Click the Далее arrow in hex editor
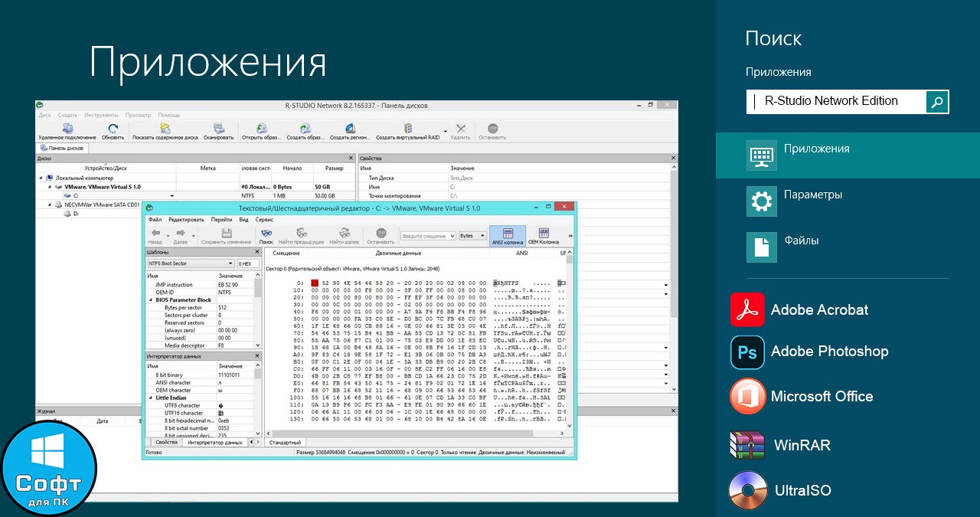 pyautogui.click(x=181, y=233)
